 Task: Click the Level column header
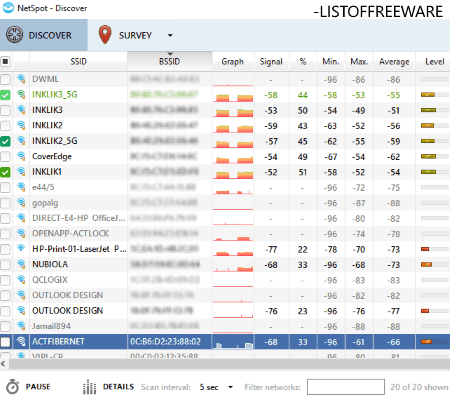(x=434, y=61)
